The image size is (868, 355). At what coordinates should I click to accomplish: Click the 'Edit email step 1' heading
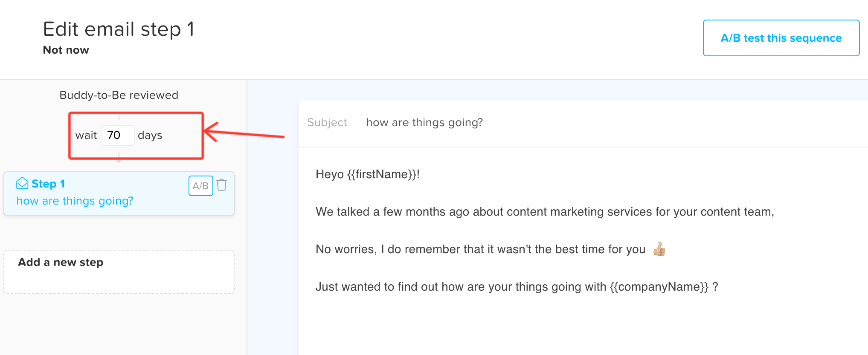[119, 29]
